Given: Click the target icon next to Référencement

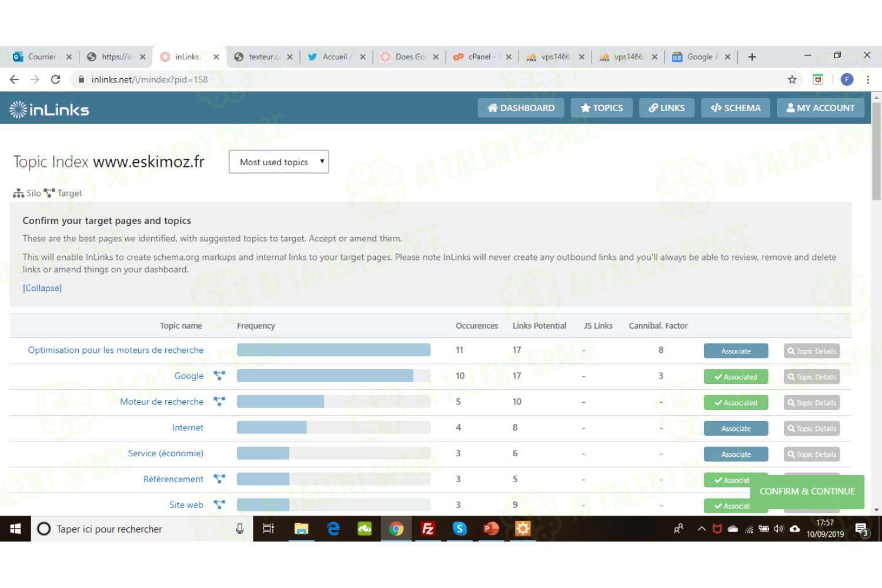Looking at the screenshot, I should 219,479.
